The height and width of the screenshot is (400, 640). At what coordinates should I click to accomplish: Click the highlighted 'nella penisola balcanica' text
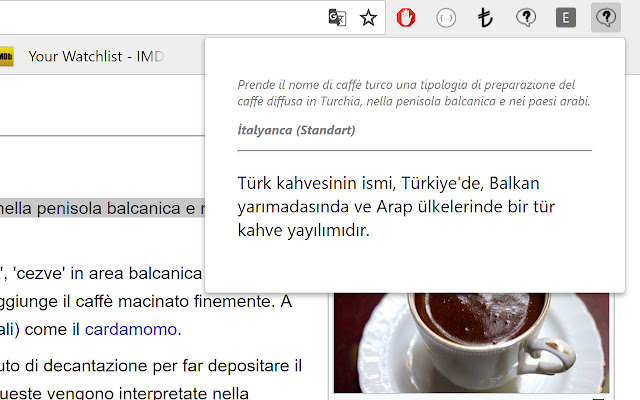102,208
